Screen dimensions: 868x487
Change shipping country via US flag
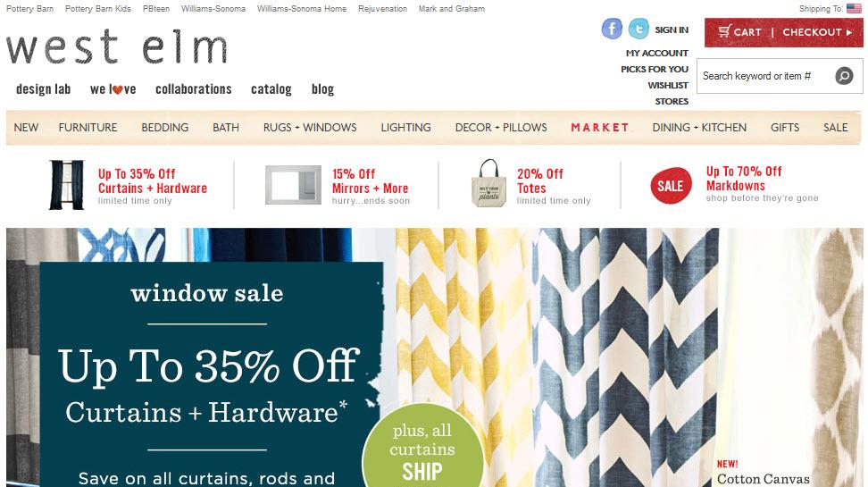854,8
